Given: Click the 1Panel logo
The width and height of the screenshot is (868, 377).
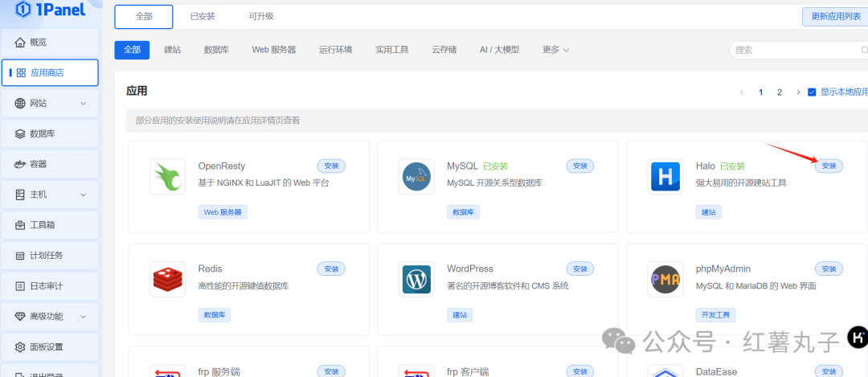Looking at the screenshot, I should tap(51, 8).
